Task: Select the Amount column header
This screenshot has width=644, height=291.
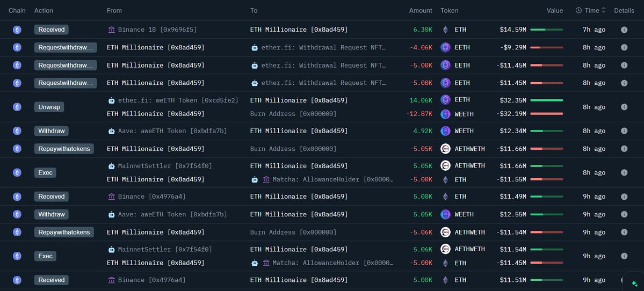Action: click(421, 11)
